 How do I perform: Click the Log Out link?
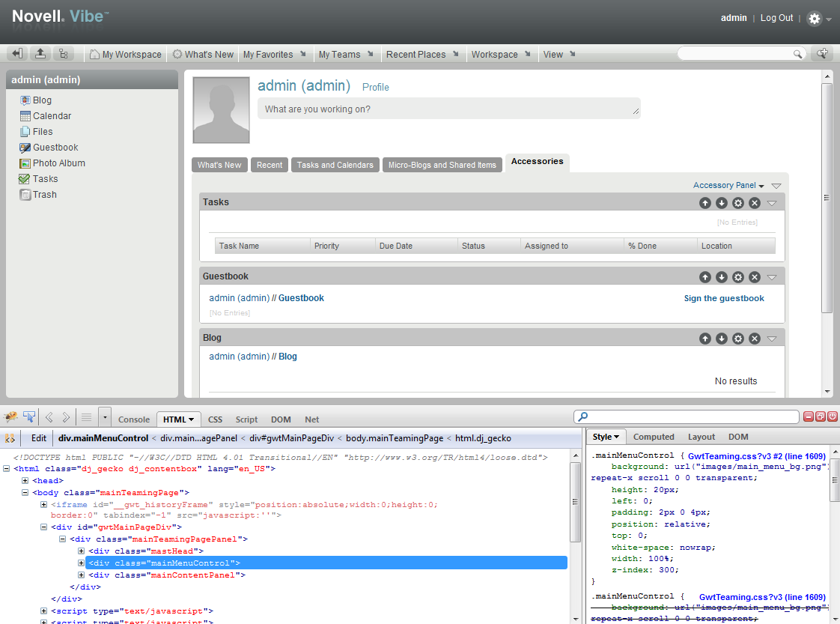(776, 18)
